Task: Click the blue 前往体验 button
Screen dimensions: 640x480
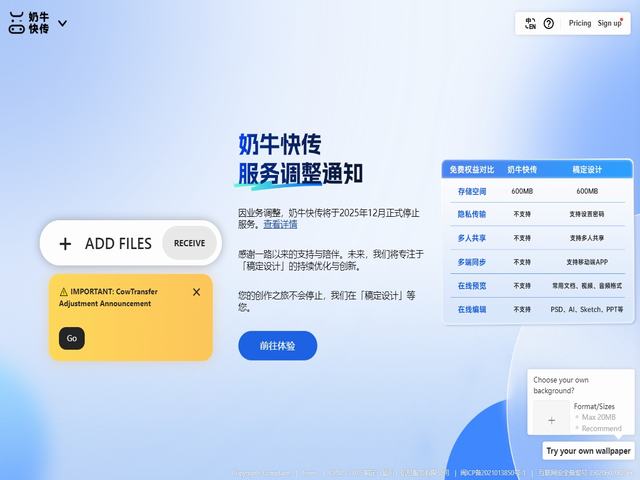Action: tap(278, 346)
